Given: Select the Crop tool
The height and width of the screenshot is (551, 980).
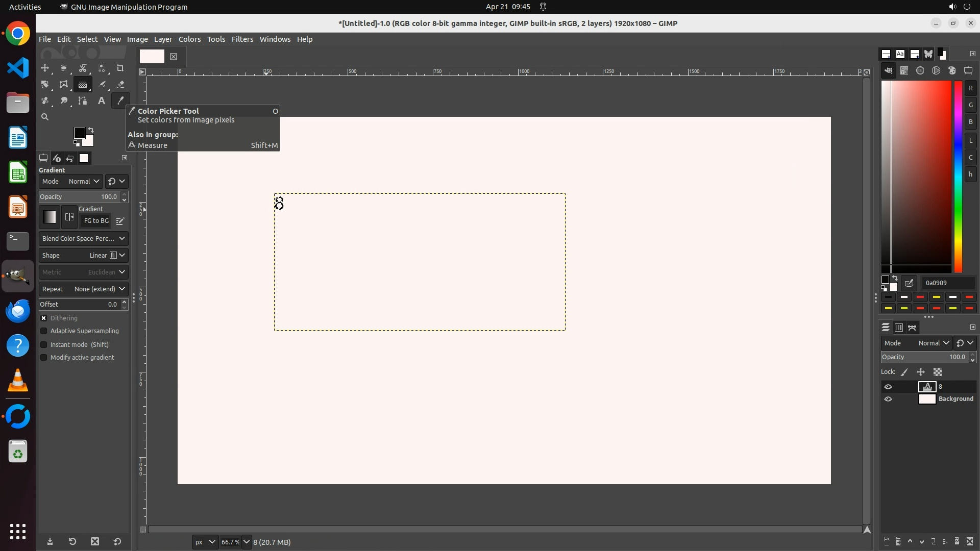Looking at the screenshot, I should click(120, 68).
